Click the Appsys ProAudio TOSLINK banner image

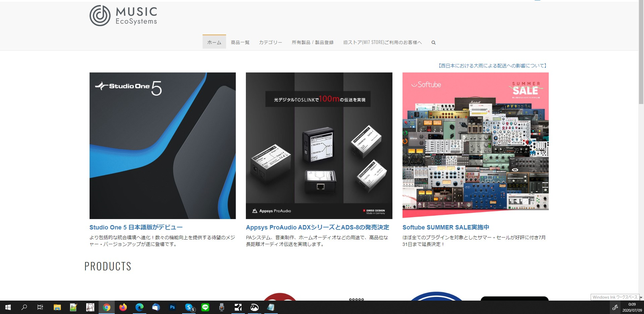click(319, 146)
